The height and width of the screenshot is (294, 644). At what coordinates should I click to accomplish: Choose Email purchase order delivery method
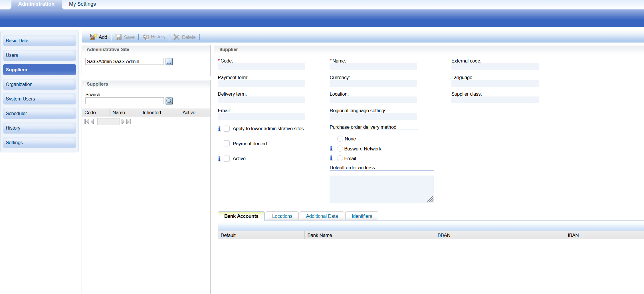coord(340,158)
